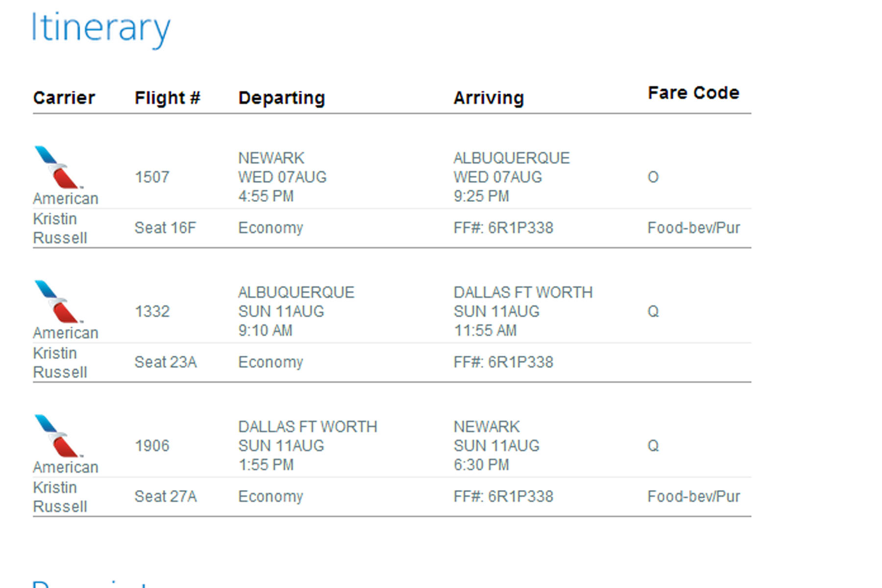Click American Airlines logo for flight 1332
This screenshot has width=882, height=588.
58,301
